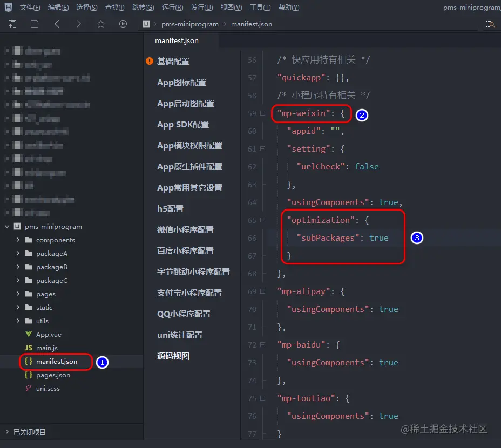Click the New File toolbar icon
501x448 pixels.
pos(12,24)
